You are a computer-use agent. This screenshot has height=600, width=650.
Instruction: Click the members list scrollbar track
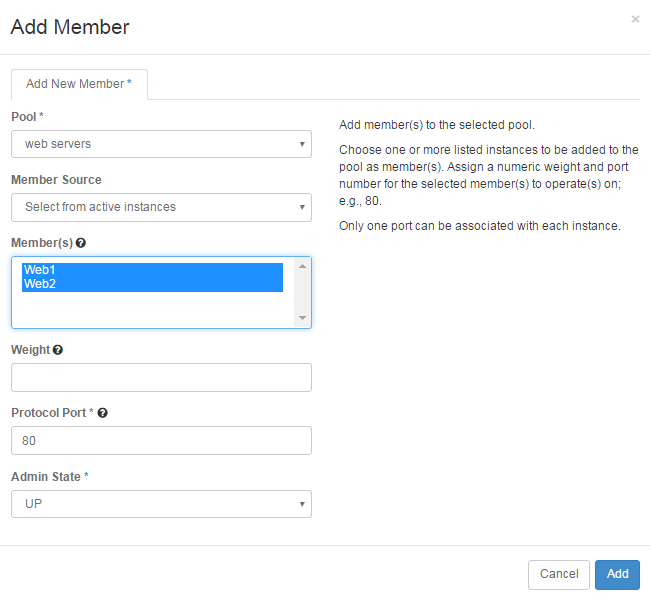click(303, 292)
